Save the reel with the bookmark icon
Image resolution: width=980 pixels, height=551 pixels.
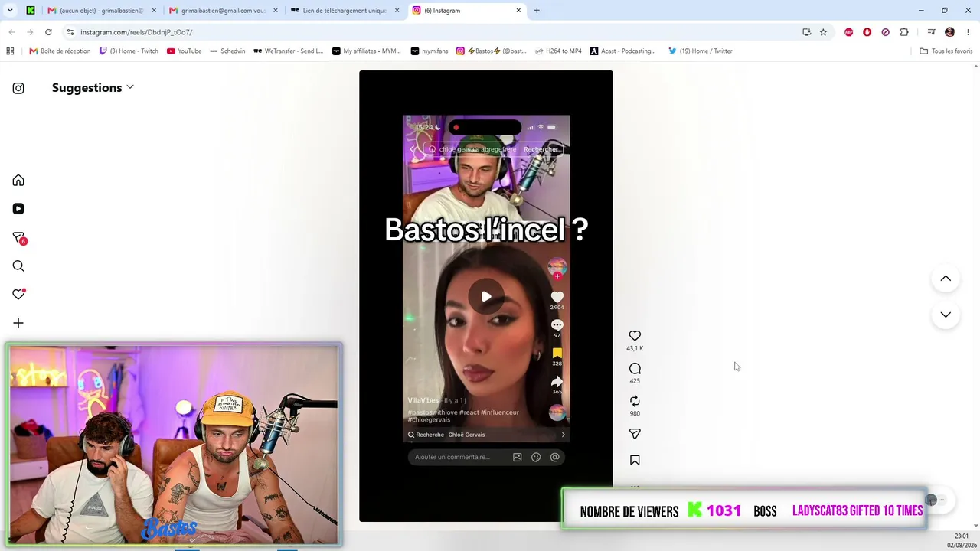(x=635, y=460)
